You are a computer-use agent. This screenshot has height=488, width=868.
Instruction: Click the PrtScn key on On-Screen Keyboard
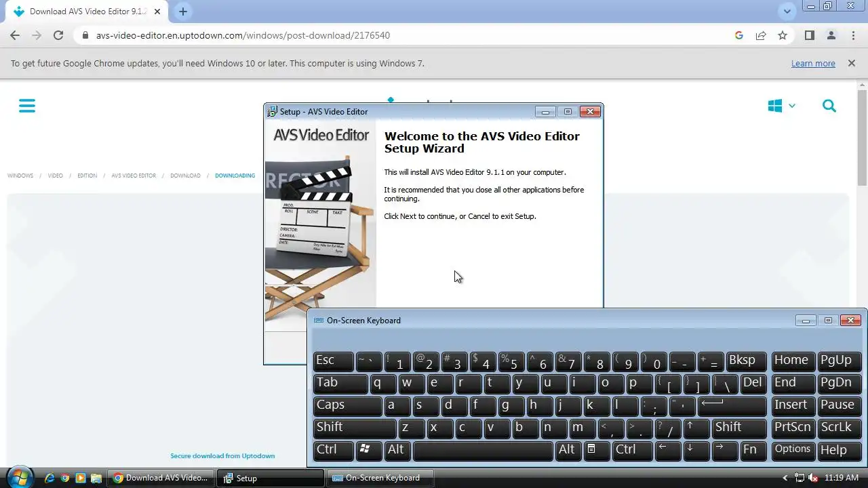tap(793, 428)
